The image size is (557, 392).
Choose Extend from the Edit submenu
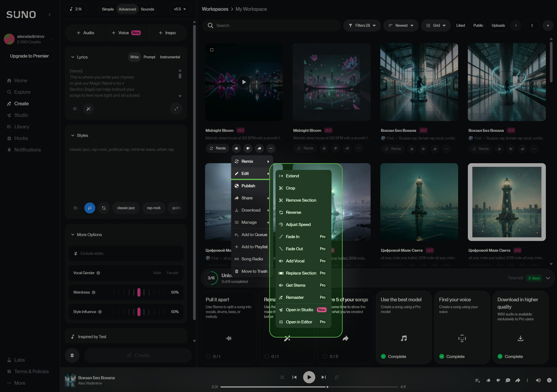(304, 176)
